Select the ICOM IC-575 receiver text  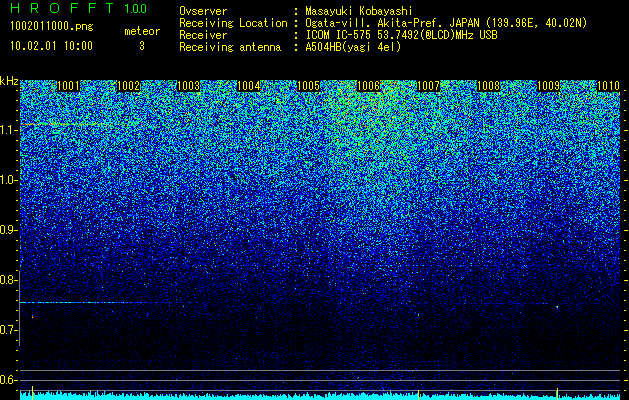click(402, 35)
